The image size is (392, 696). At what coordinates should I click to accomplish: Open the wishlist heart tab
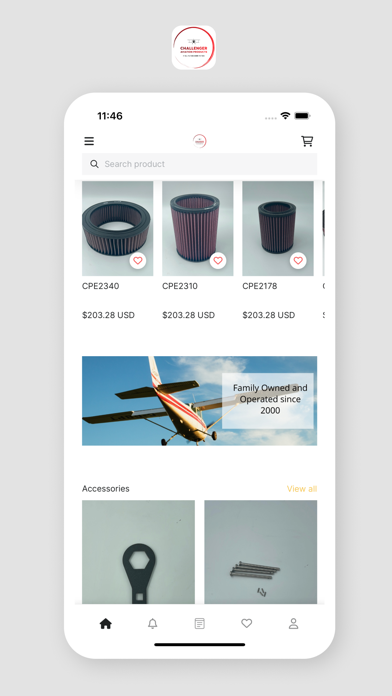[246, 623]
